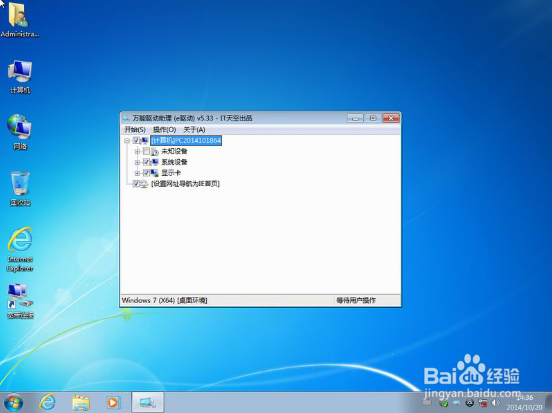Screen dimensions: 552x413
Task: Click the 等待用户操作 status bar text
Action: coord(356,300)
